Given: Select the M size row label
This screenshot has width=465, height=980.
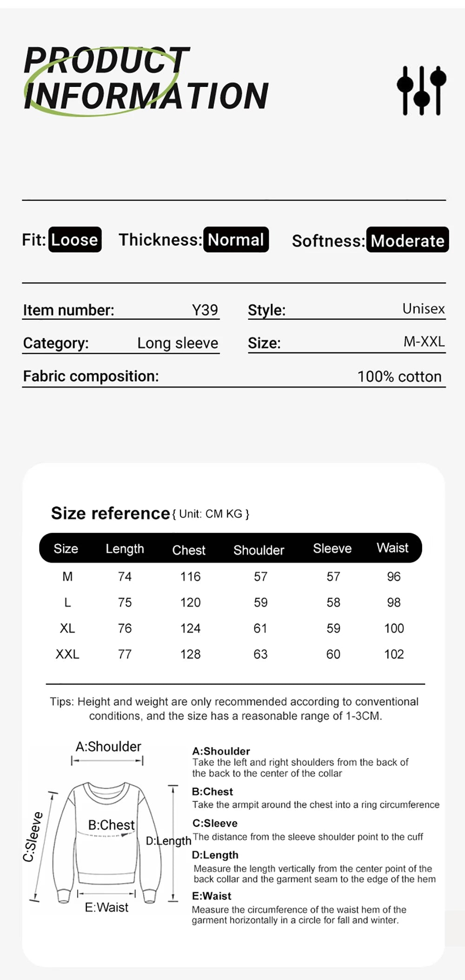Looking at the screenshot, I should [67, 576].
